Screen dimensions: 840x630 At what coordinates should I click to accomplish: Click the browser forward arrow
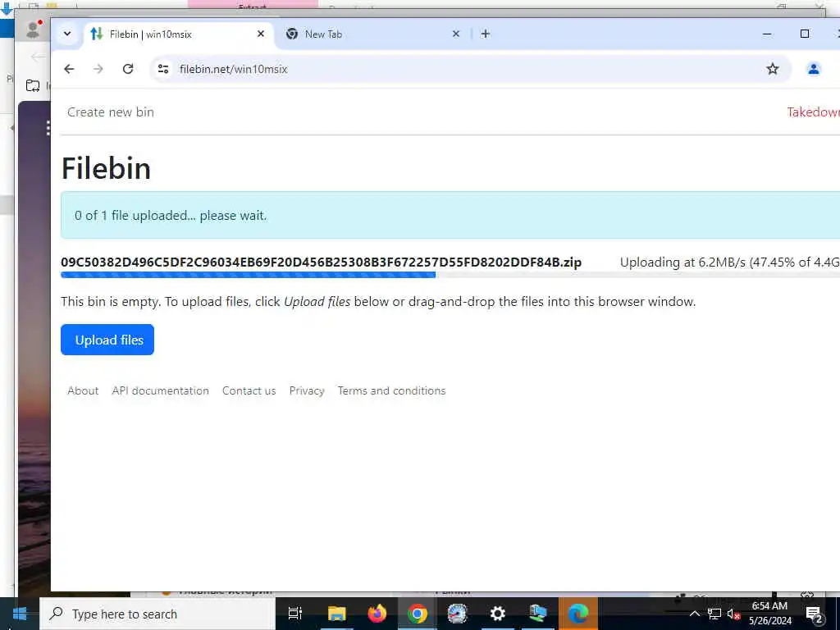98,69
